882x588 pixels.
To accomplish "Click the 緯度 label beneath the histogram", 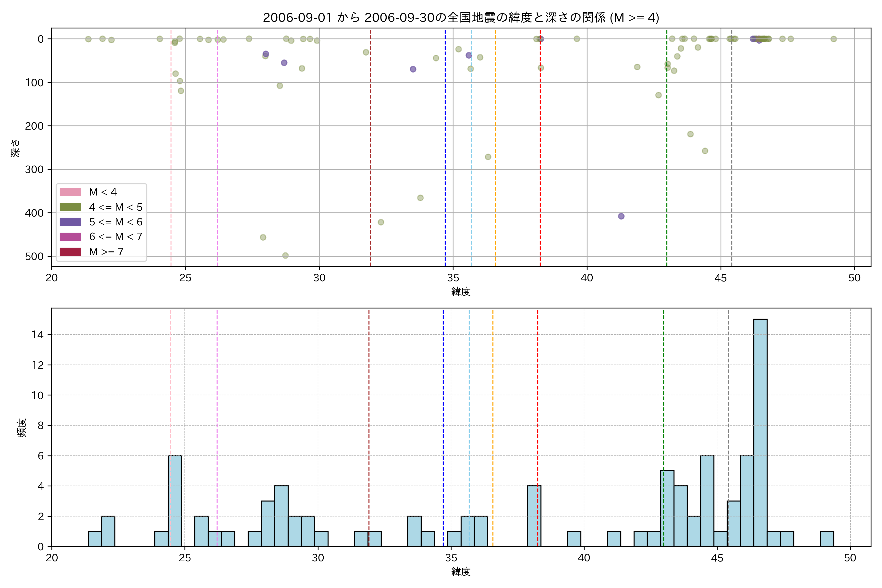I will (x=461, y=572).
